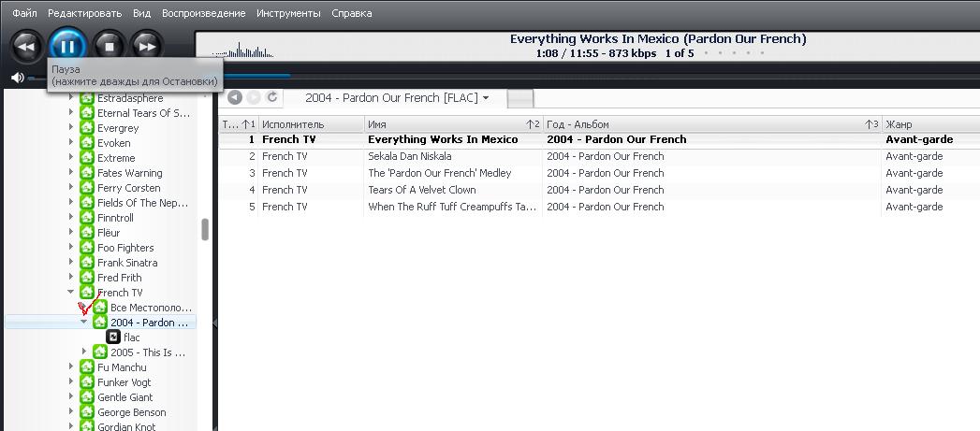980x431 pixels.
Task: Sort by the track number column header
Action: 238,124
